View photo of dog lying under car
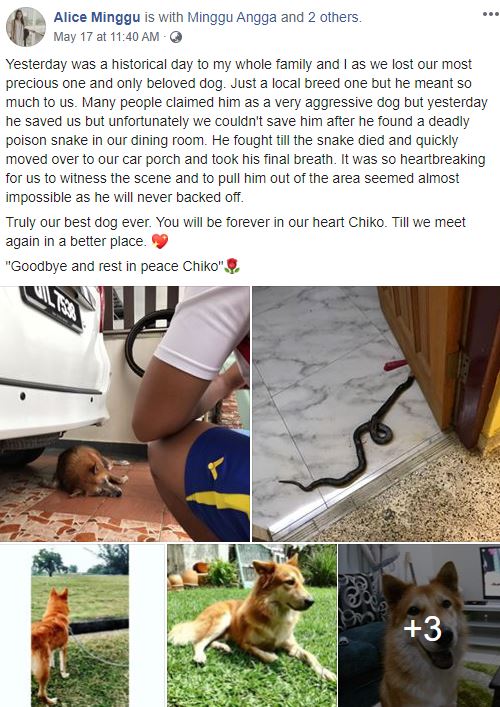This screenshot has height=707, width=500. coord(125,413)
